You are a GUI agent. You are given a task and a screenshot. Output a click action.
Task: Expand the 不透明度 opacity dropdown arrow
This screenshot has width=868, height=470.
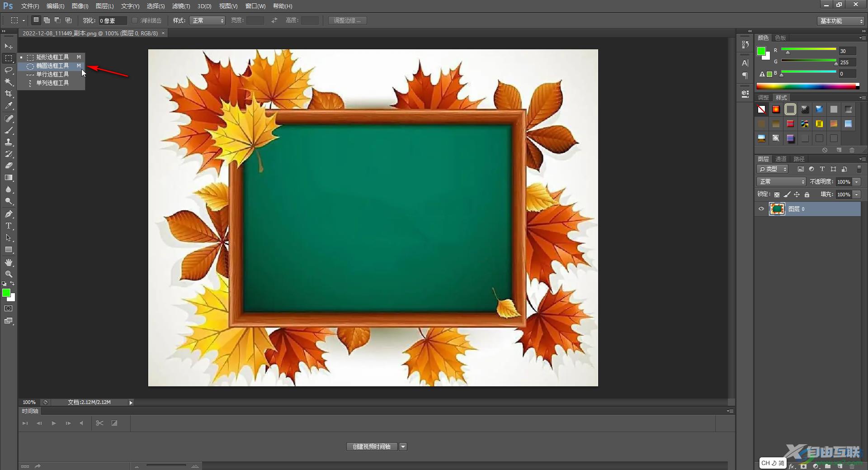click(857, 182)
